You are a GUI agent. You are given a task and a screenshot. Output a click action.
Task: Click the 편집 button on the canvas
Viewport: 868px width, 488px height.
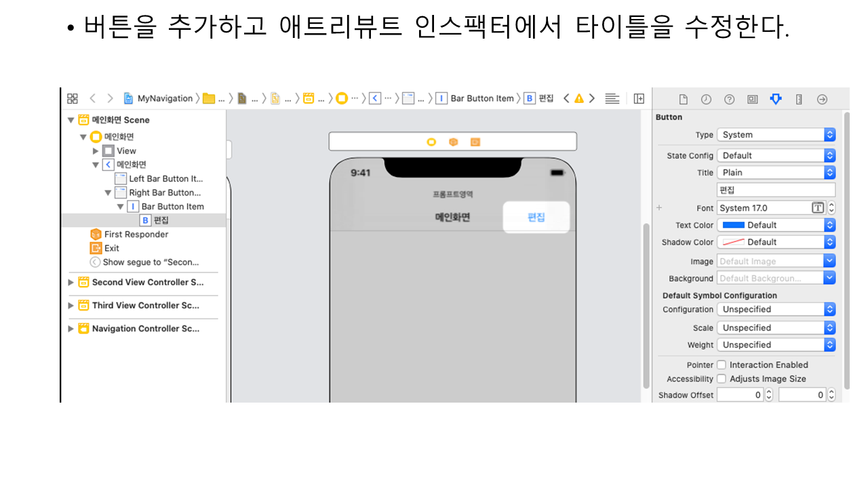point(536,218)
